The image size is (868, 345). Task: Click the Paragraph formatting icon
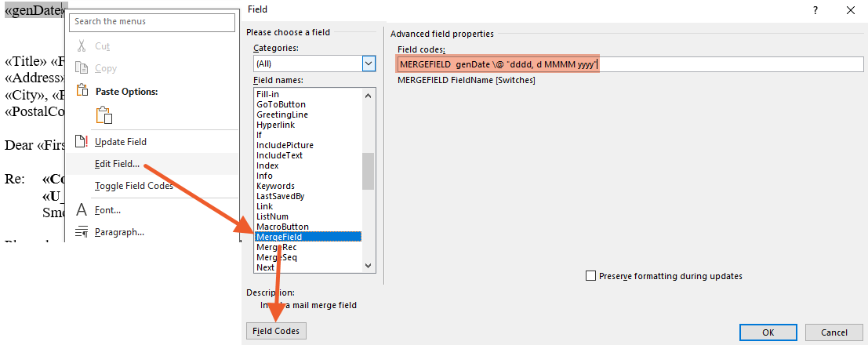click(81, 232)
